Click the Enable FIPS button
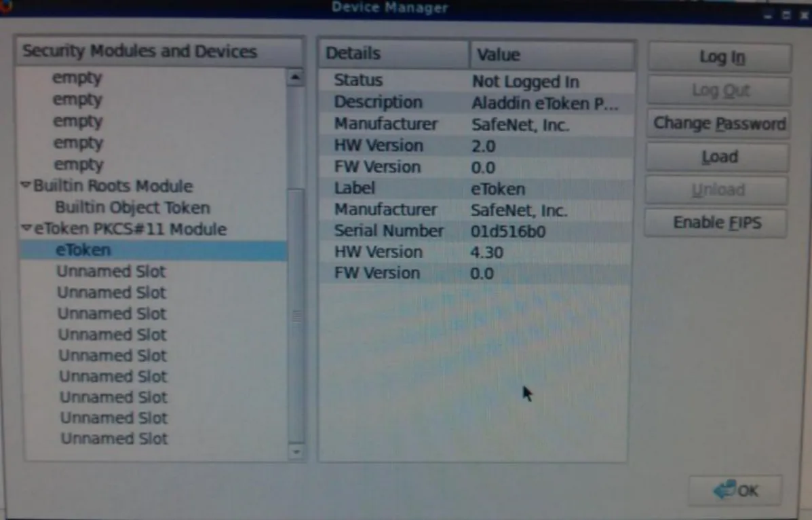Viewport: 812px width, 520px height. pos(717,223)
